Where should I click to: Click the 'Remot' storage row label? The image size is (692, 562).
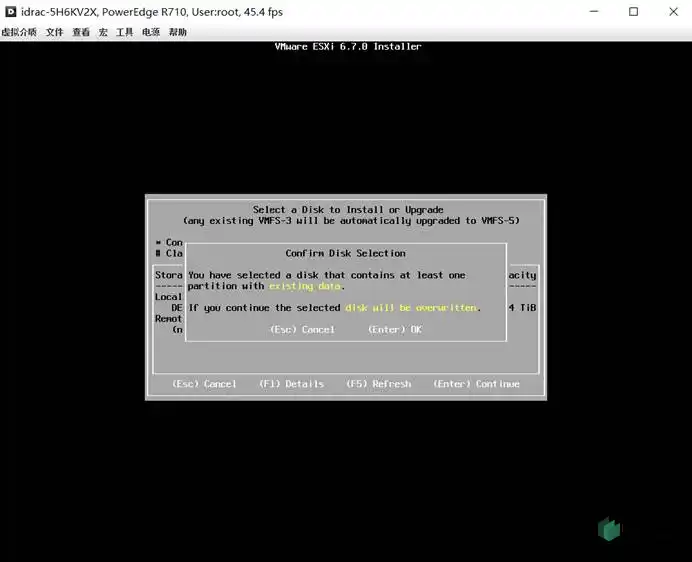(168, 318)
